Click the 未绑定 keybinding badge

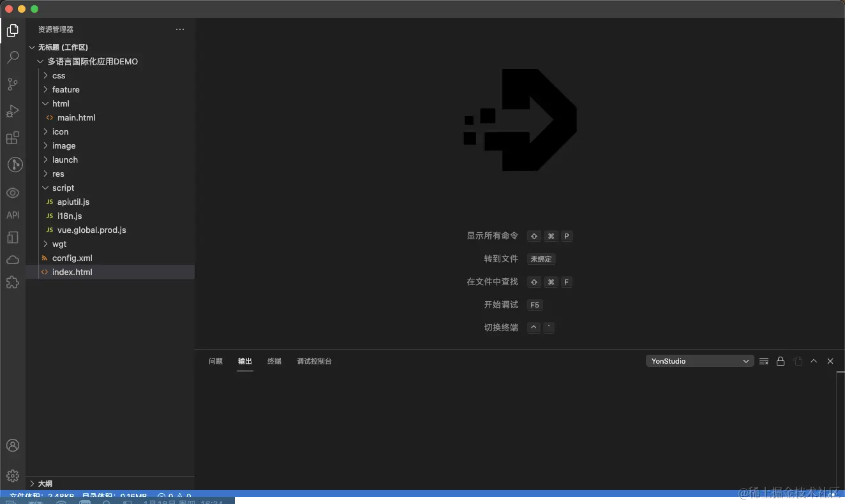(541, 259)
